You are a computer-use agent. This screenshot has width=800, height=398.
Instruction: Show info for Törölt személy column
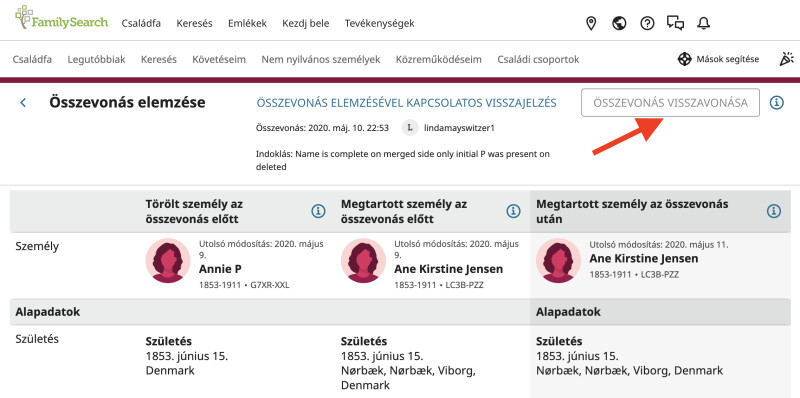coord(318,211)
